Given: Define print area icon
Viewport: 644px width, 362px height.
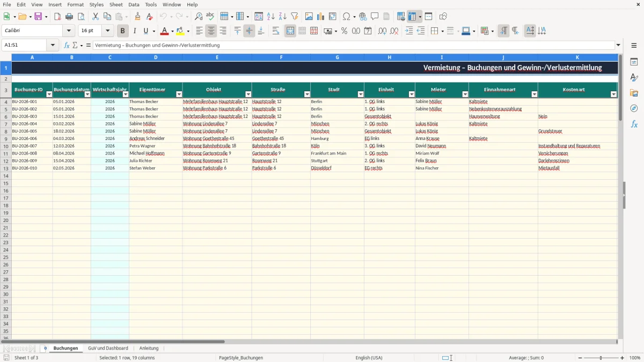Looking at the screenshot, I should point(401,17).
